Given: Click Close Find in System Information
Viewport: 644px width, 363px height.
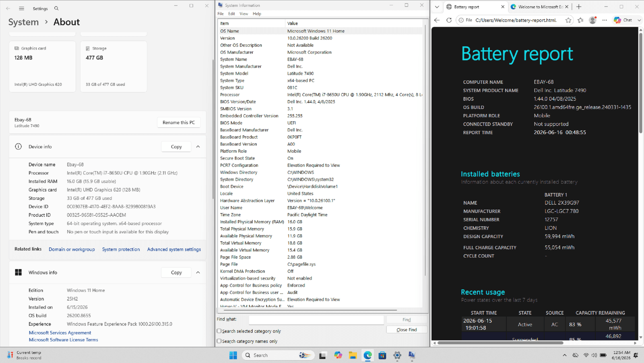Looking at the screenshot, I should coord(407,330).
